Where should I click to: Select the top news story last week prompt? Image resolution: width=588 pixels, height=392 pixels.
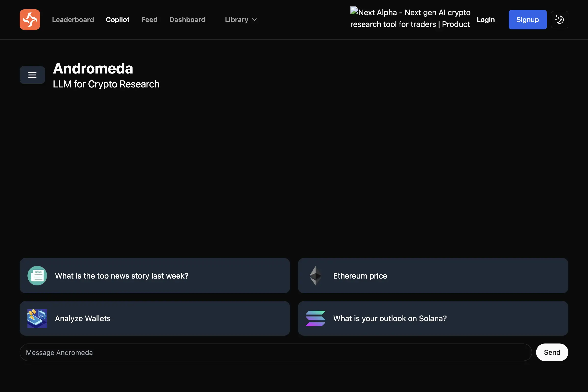coord(155,275)
